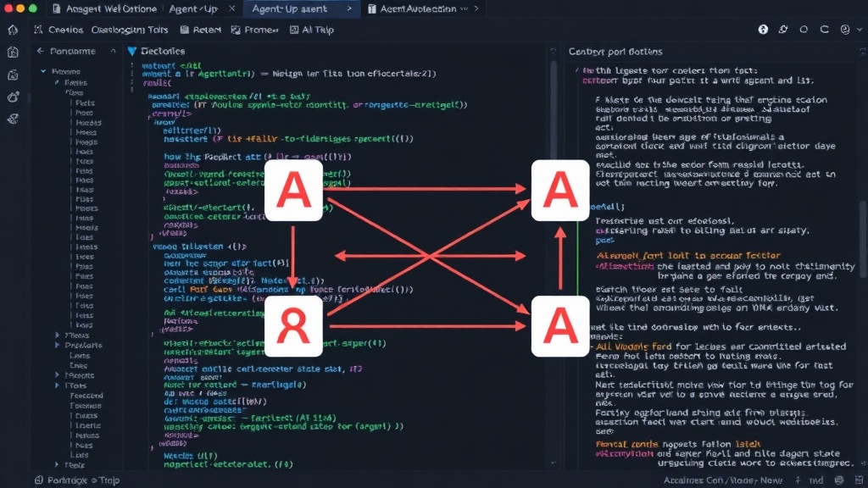Collapse the Poncarme panel with its caret
The width and height of the screenshot is (868, 488).
113,51
